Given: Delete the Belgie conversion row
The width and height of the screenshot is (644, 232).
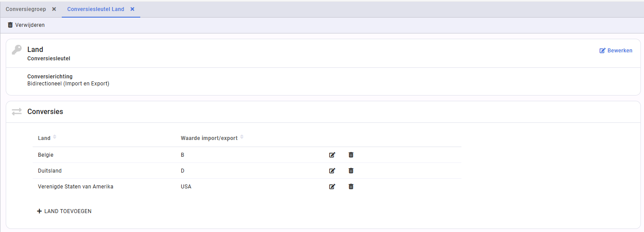Looking at the screenshot, I should tap(351, 155).
